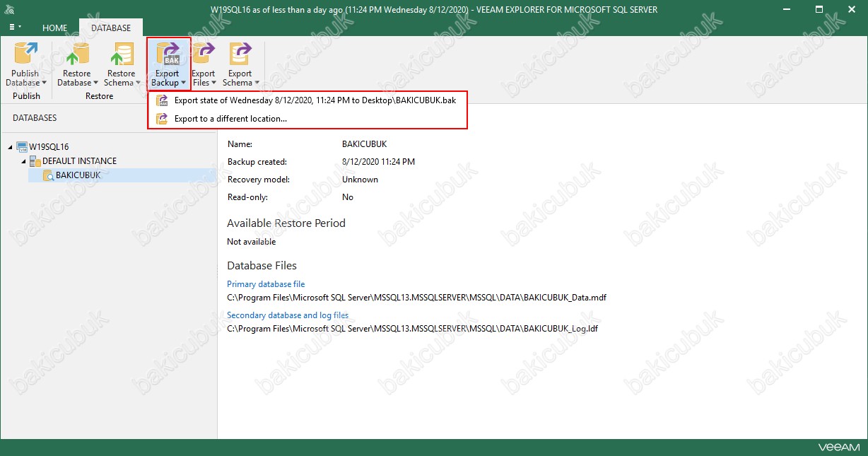
Task: Choose Export to a different location
Action: point(307,119)
